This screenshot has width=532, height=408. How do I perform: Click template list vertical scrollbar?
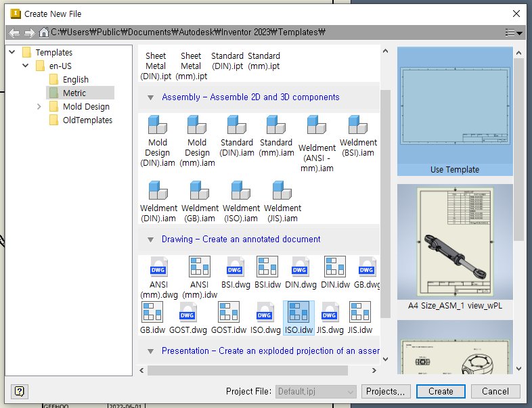click(385, 204)
